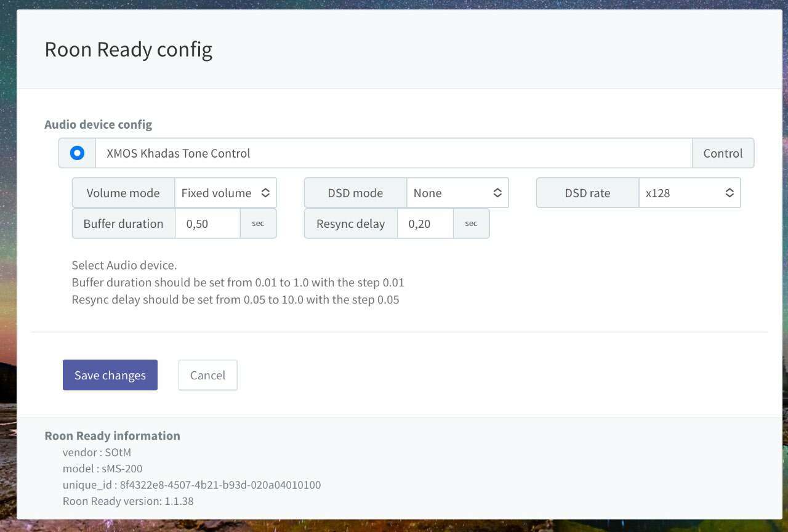
Task: Click the Roon Ready information heading
Action: 112,436
